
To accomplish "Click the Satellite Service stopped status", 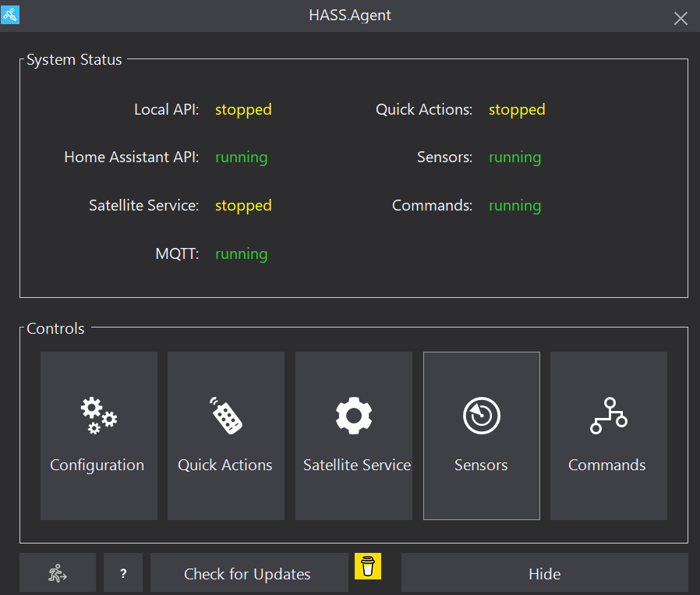I will pyautogui.click(x=243, y=206).
